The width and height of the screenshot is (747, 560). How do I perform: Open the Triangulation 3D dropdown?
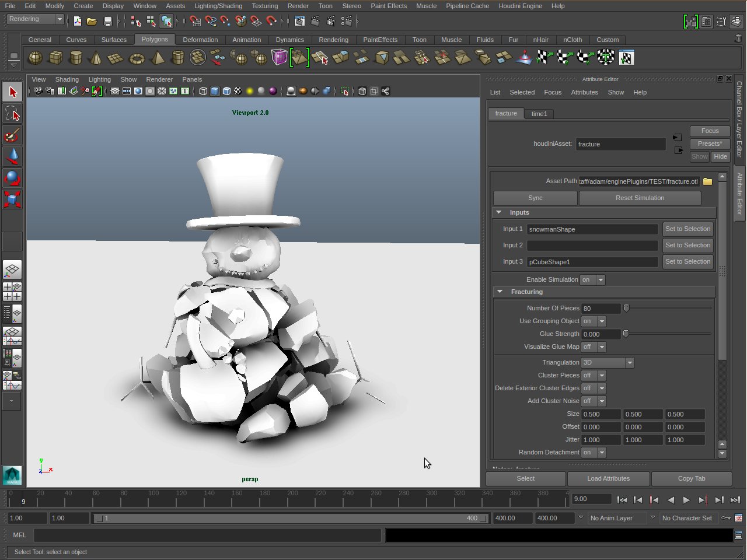tap(608, 363)
